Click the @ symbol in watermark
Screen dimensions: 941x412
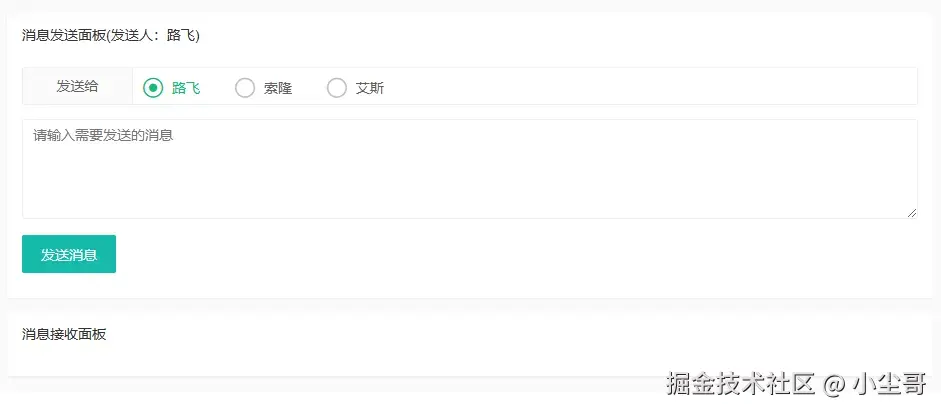click(833, 384)
